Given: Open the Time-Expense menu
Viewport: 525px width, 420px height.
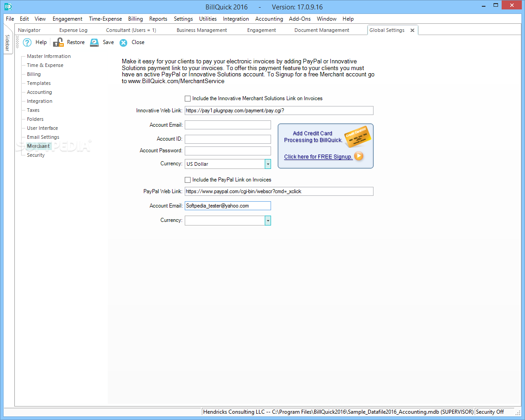Looking at the screenshot, I should (x=105, y=19).
